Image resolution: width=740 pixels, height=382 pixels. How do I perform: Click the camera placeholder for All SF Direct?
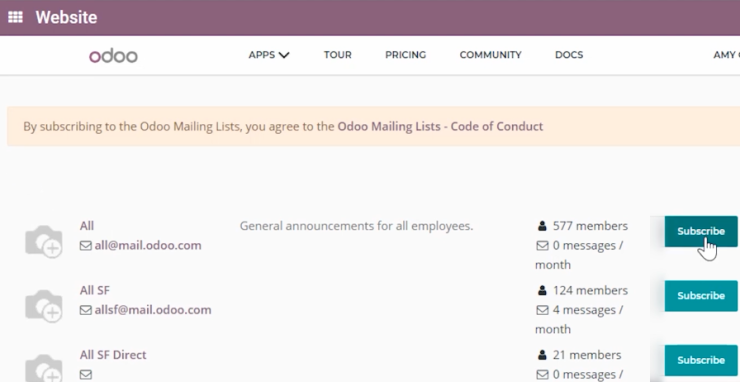pyautogui.click(x=43, y=368)
